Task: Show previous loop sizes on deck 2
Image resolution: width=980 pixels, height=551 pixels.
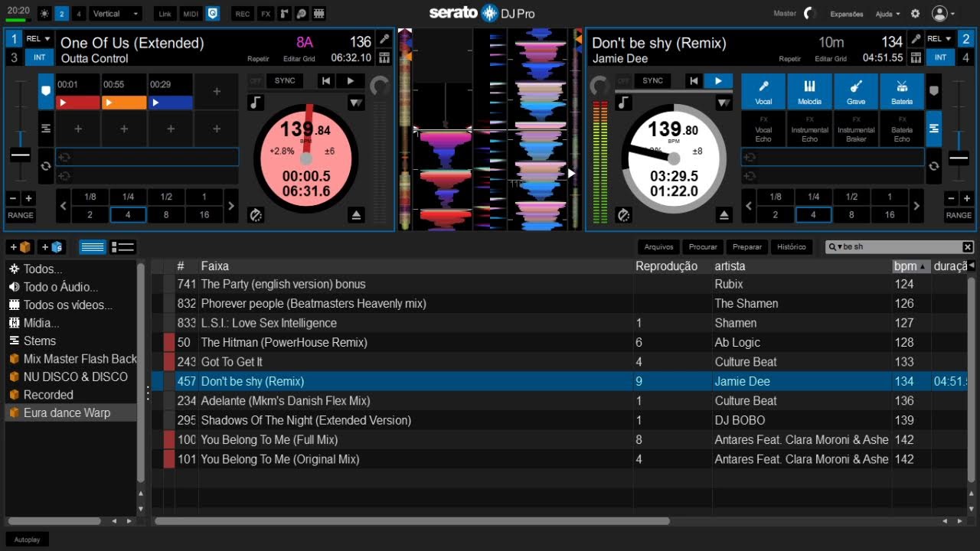Action: (749, 206)
